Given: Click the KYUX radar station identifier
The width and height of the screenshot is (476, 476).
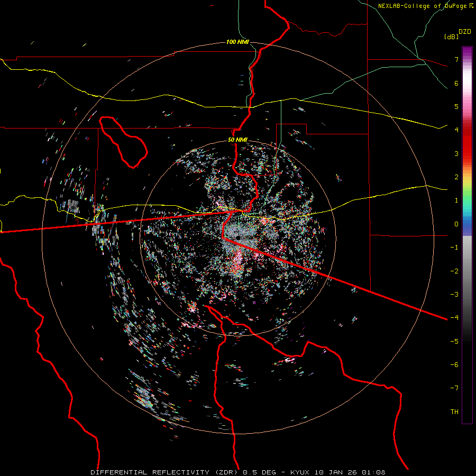Looking at the screenshot, I should (x=300, y=472).
